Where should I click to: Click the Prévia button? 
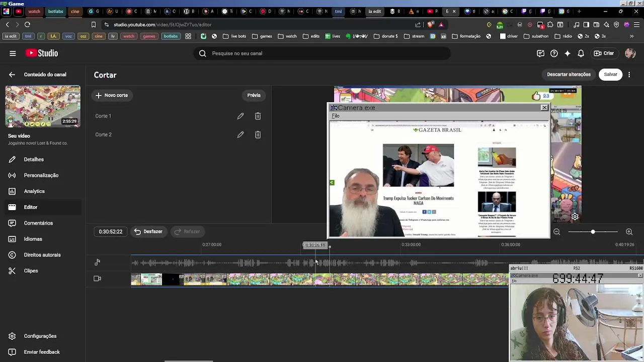[254, 95]
